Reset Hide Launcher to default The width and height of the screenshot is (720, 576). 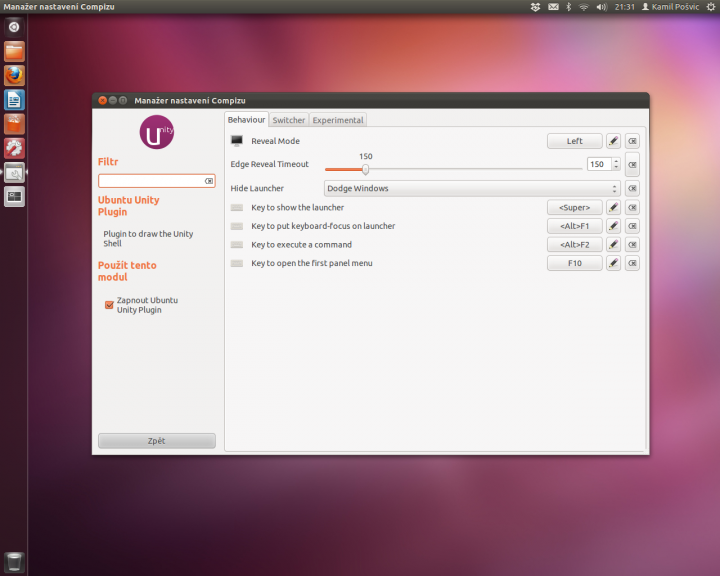(x=632, y=188)
